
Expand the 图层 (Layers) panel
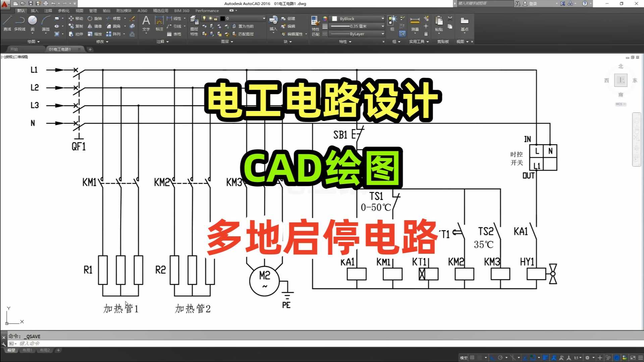pos(227,42)
